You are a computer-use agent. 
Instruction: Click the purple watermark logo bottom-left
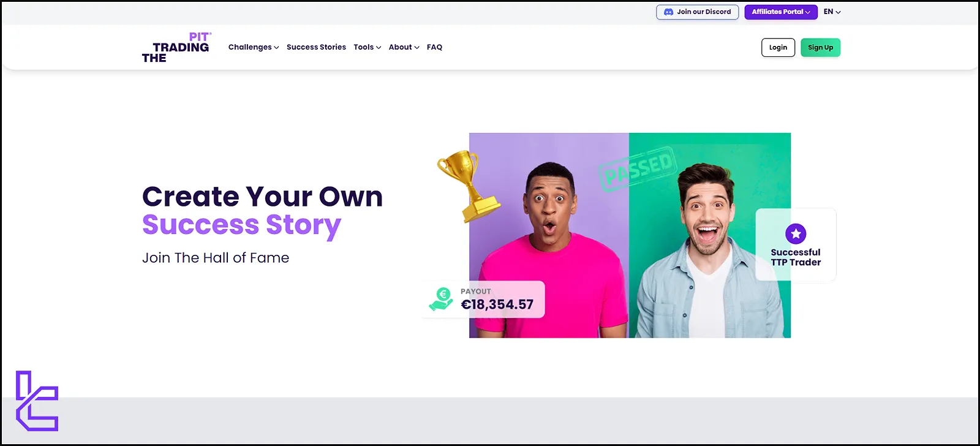point(37,401)
